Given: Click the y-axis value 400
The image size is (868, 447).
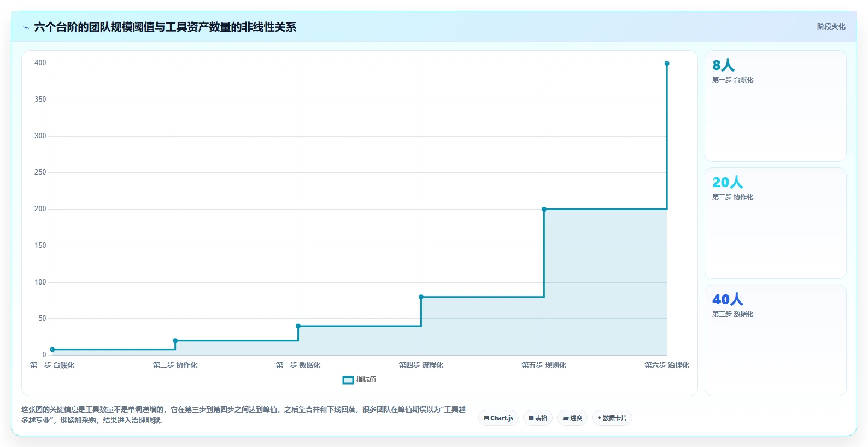Looking at the screenshot, I should coord(40,63).
